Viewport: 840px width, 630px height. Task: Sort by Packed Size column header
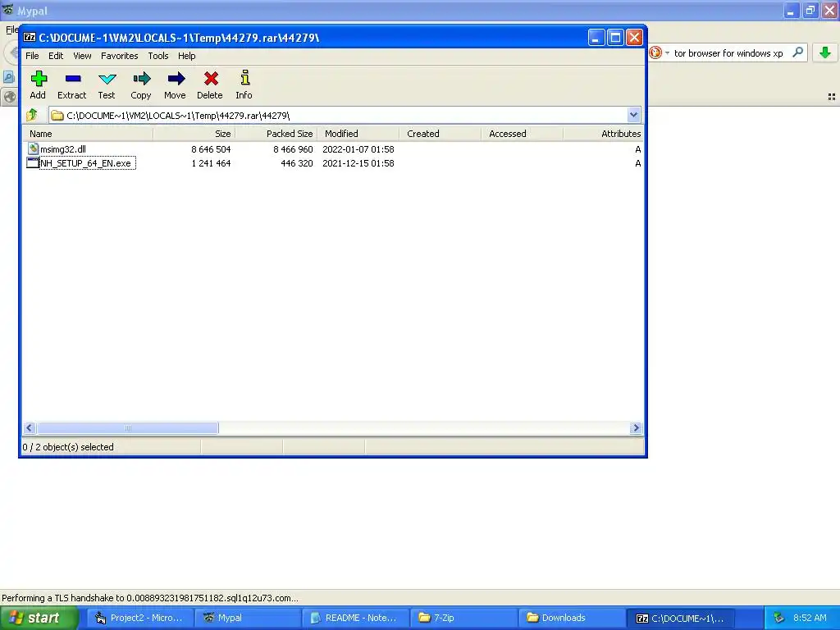276,134
